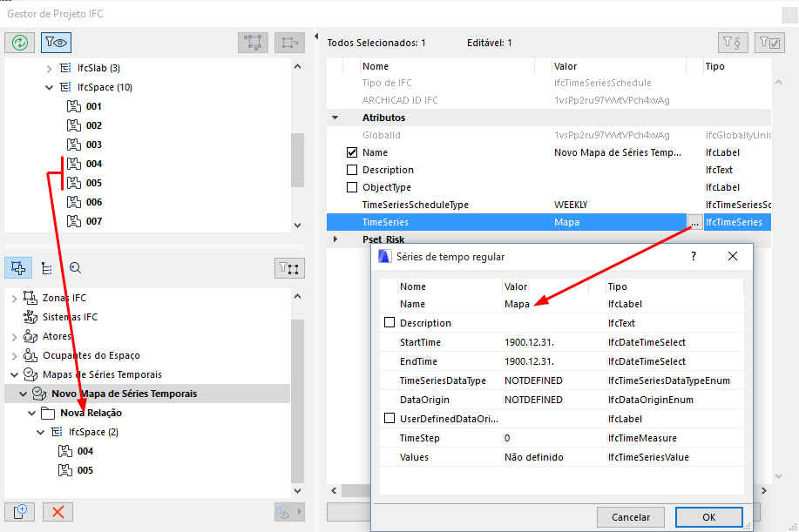Click the search magnifier icon
This screenshot has height=532, width=799.
point(76,268)
